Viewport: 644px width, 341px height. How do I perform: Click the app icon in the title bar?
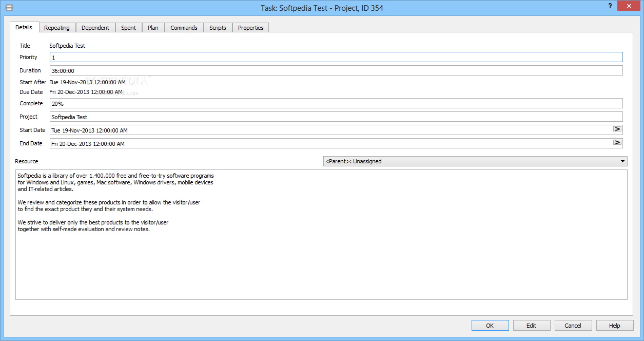pos(9,8)
